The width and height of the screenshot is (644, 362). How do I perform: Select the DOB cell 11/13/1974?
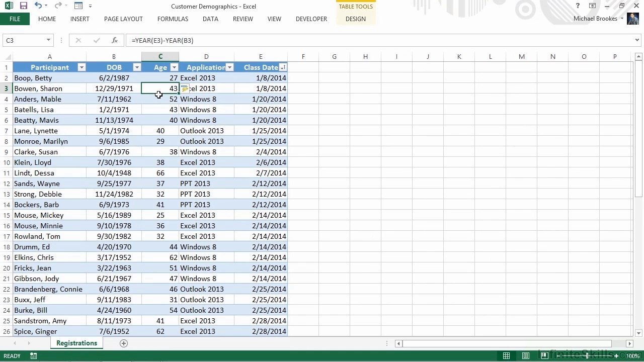(114, 120)
